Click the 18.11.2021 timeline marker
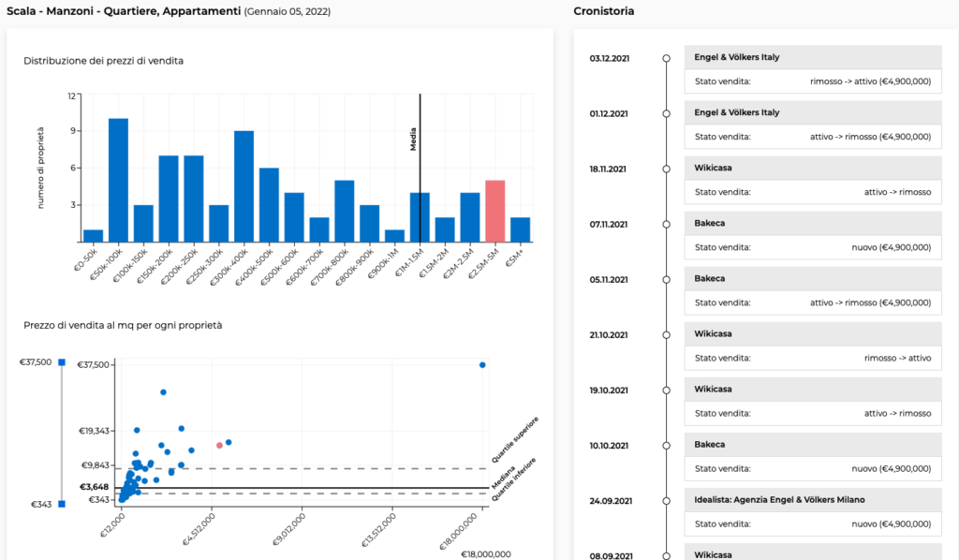Image resolution: width=959 pixels, height=560 pixels. point(667,169)
